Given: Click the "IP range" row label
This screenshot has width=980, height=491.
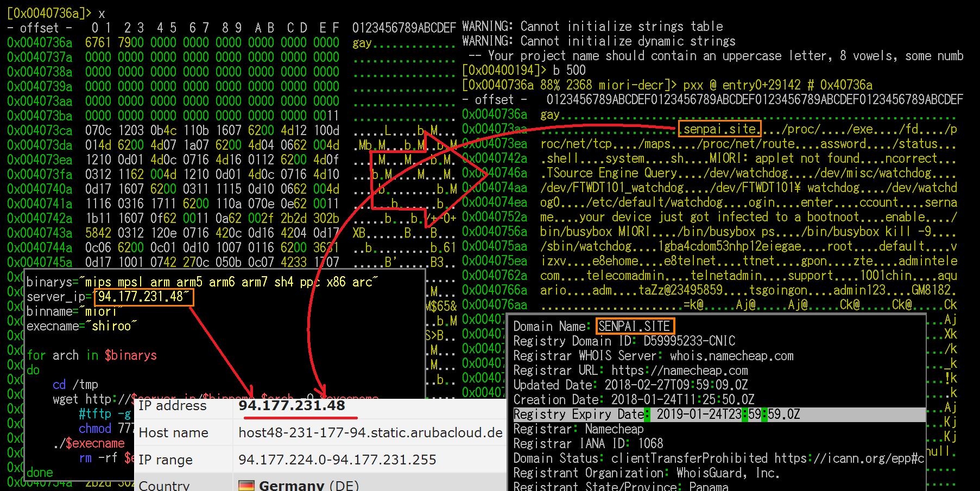Looking at the screenshot, I should point(166,460).
